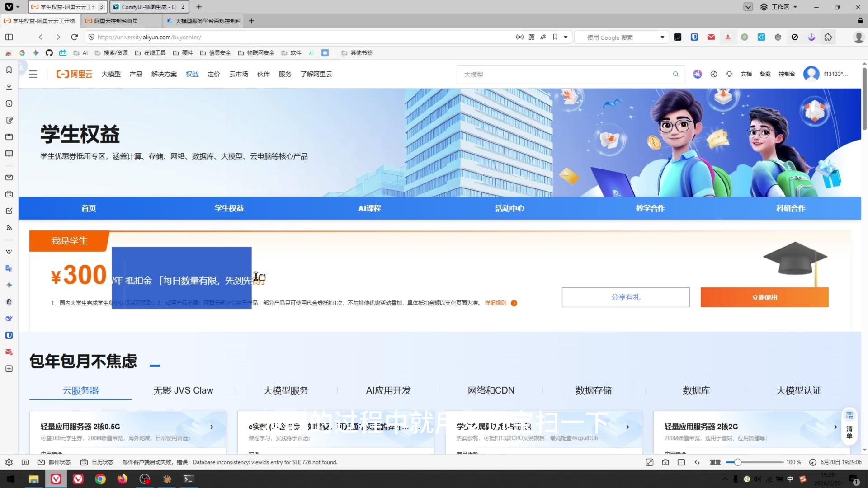Image resolution: width=868 pixels, height=488 pixels.
Task: Open the Notes side panel
Action: 9,120
